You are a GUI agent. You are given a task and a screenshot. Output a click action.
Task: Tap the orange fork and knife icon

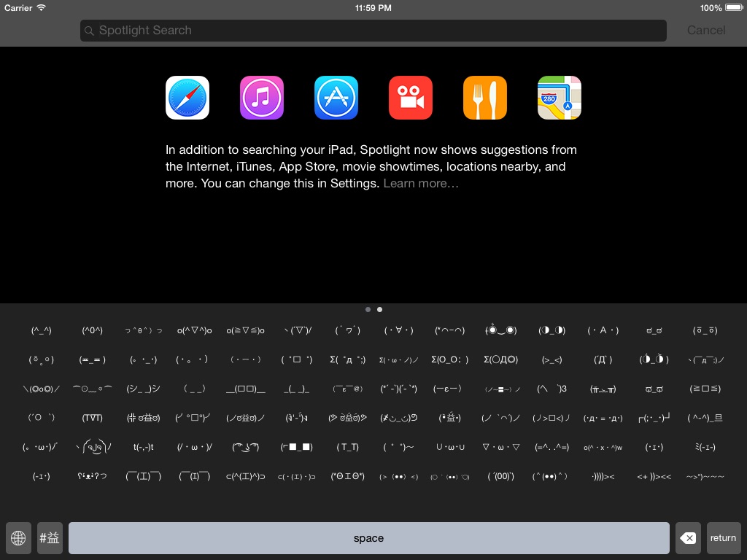click(x=485, y=98)
